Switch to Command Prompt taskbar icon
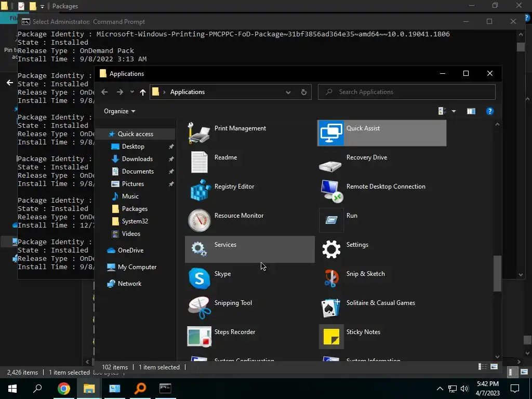Image resolution: width=532 pixels, height=399 pixels. (x=165, y=389)
